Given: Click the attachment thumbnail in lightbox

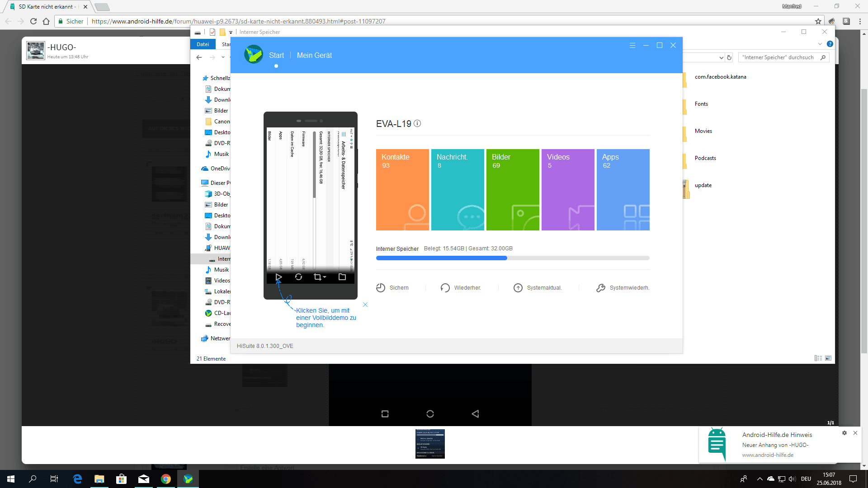Looking at the screenshot, I should (x=430, y=444).
